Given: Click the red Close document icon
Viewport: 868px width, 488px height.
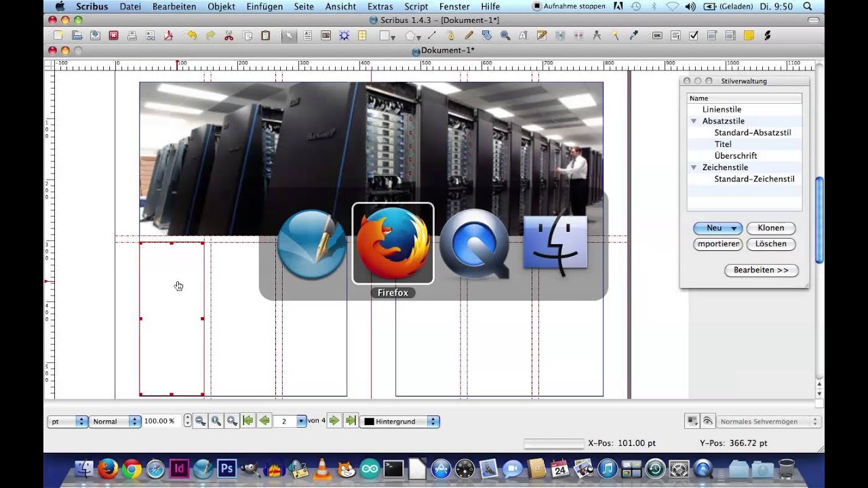Looking at the screenshot, I should pyautogui.click(x=113, y=35).
